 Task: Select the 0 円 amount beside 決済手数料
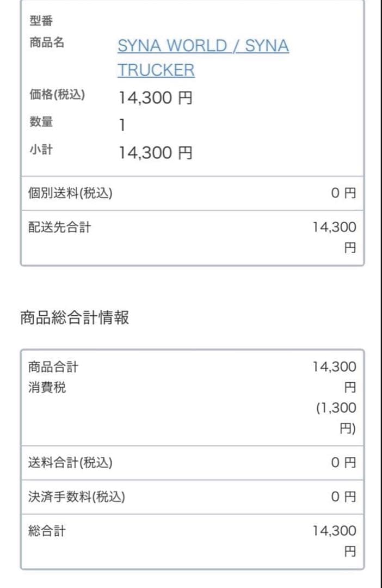(x=343, y=497)
